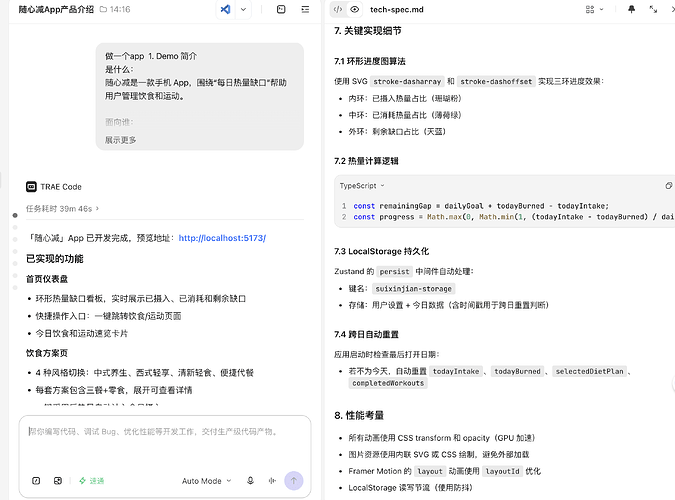
Task: Select the tech-spec.md file tab
Action: pyautogui.click(x=396, y=9)
